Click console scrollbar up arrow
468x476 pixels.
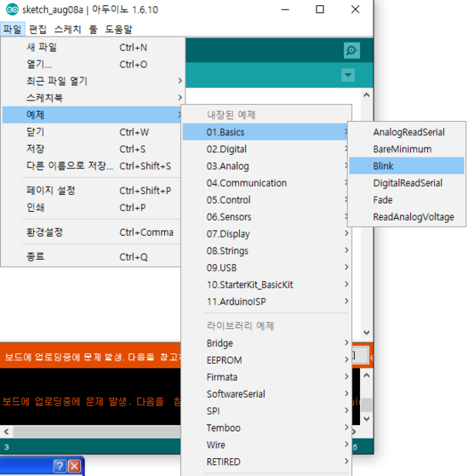(x=367, y=376)
